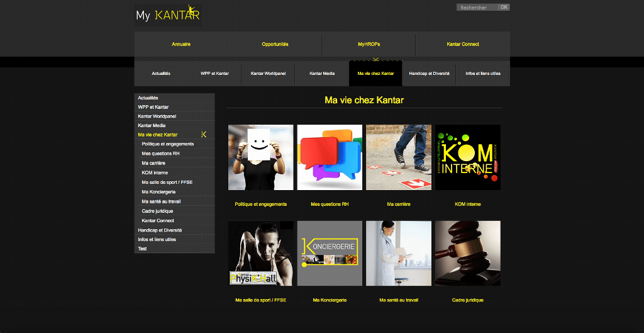Open the MyHROPs top menu

pos(369,44)
